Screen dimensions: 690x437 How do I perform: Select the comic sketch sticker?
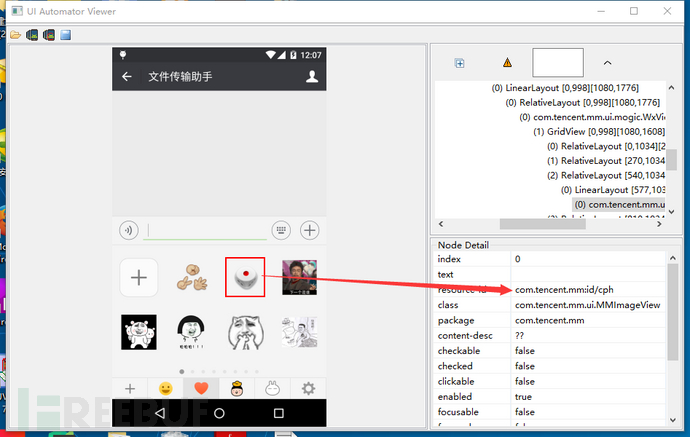point(299,332)
